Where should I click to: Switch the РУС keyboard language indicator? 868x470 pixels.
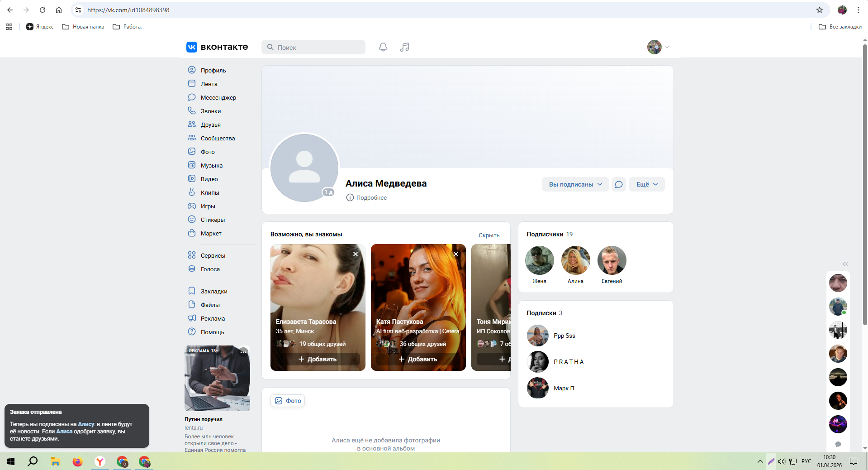(806, 461)
